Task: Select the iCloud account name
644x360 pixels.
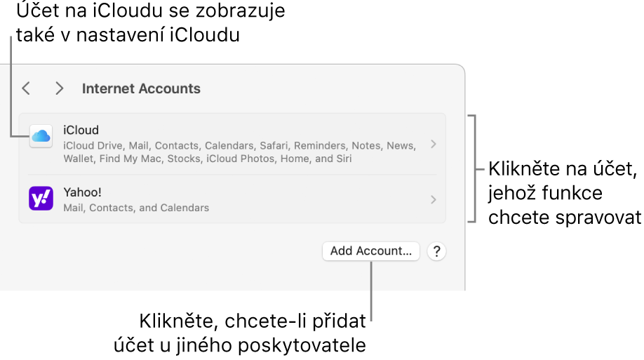Action: [81, 130]
